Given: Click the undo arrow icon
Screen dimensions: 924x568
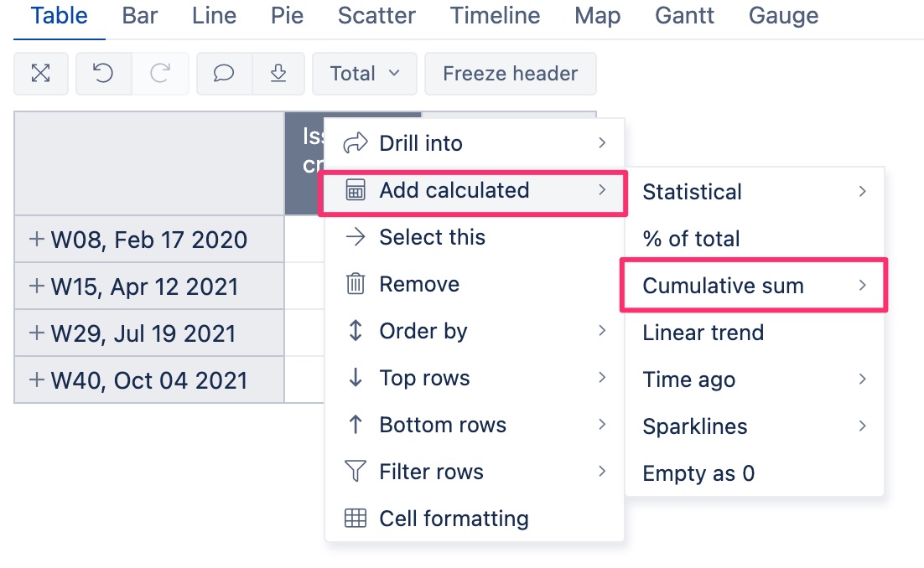Looking at the screenshot, I should point(103,74).
